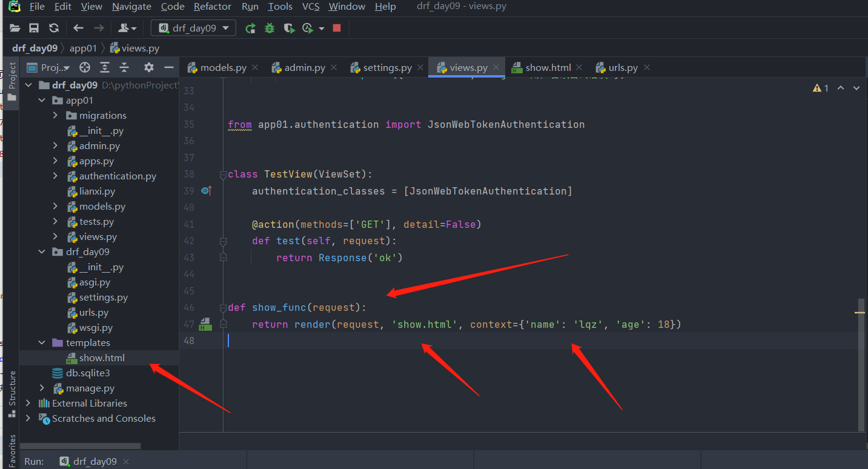868x469 pixels.
Task: Click the override gutter icon on line 39
Action: [x=206, y=191]
